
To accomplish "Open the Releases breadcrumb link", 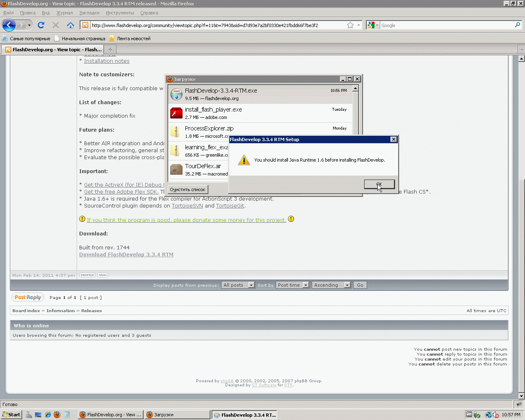I will [91, 311].
